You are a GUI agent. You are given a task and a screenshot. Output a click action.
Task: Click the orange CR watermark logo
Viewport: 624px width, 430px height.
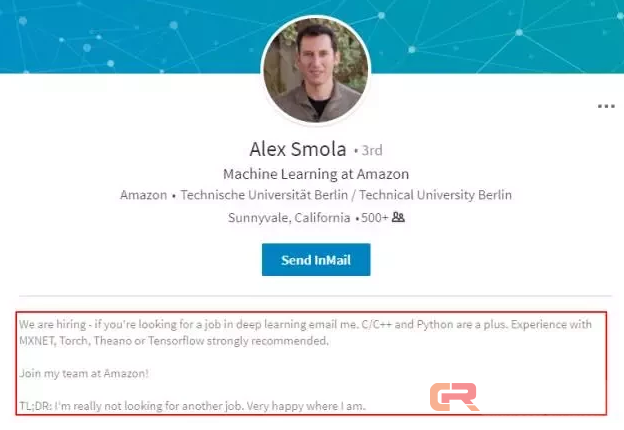[453, 397]
